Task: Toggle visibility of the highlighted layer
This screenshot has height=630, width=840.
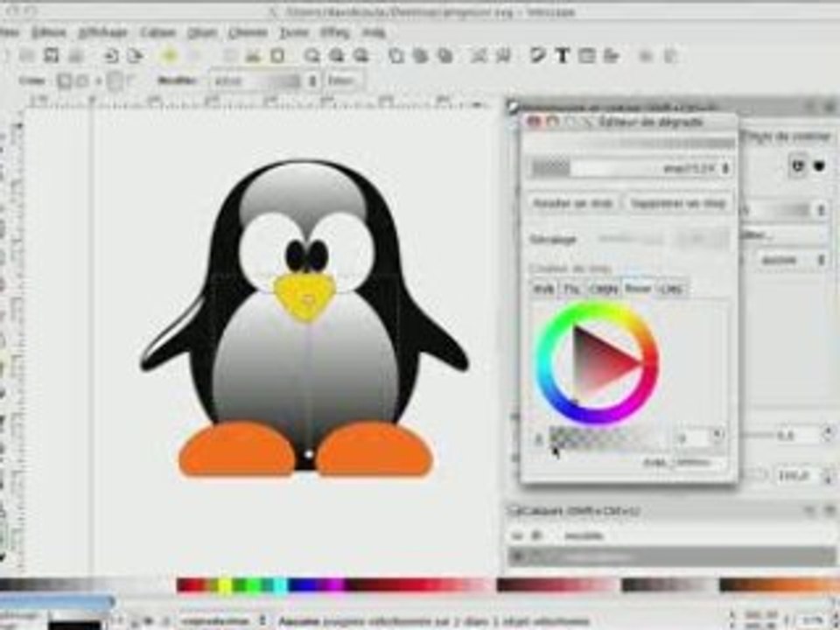Action: tap(517, 556)
